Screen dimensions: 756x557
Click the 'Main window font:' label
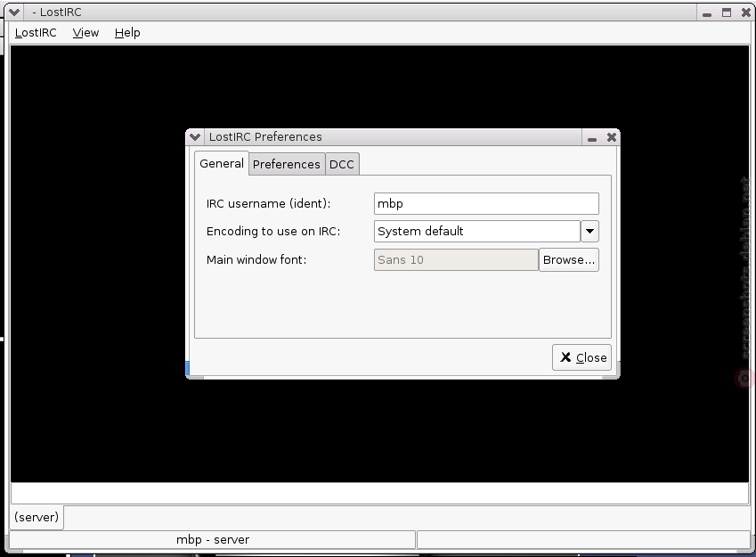[256, 259]
